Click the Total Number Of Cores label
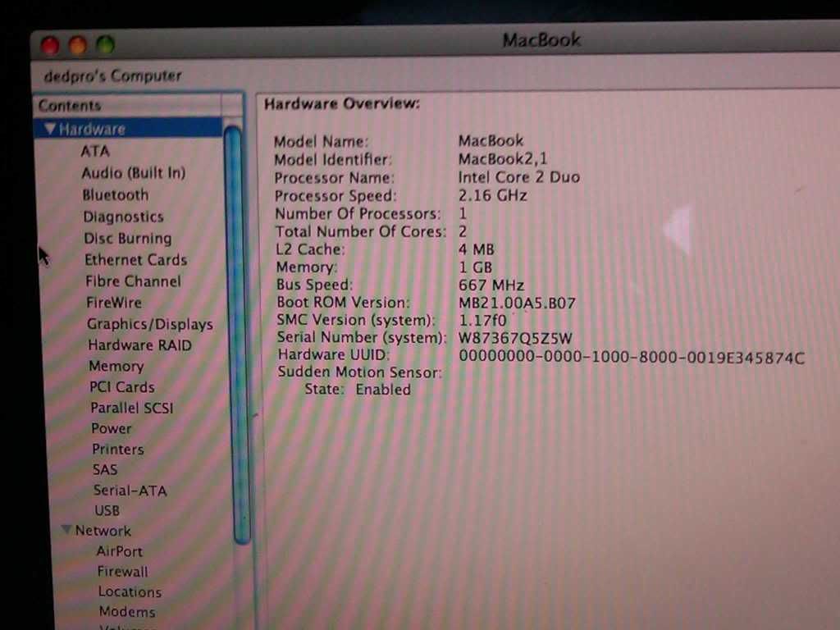 pos(361,231)
